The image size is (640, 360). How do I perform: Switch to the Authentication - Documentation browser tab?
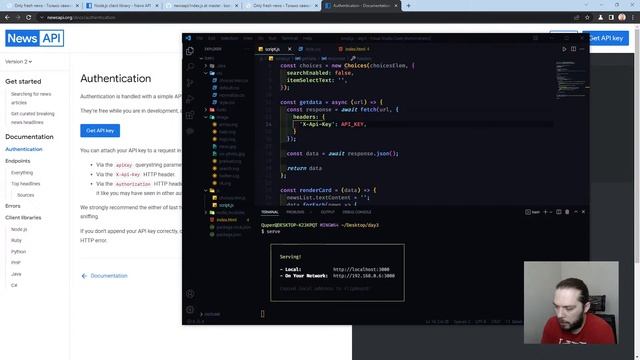(x=361, y=6)
